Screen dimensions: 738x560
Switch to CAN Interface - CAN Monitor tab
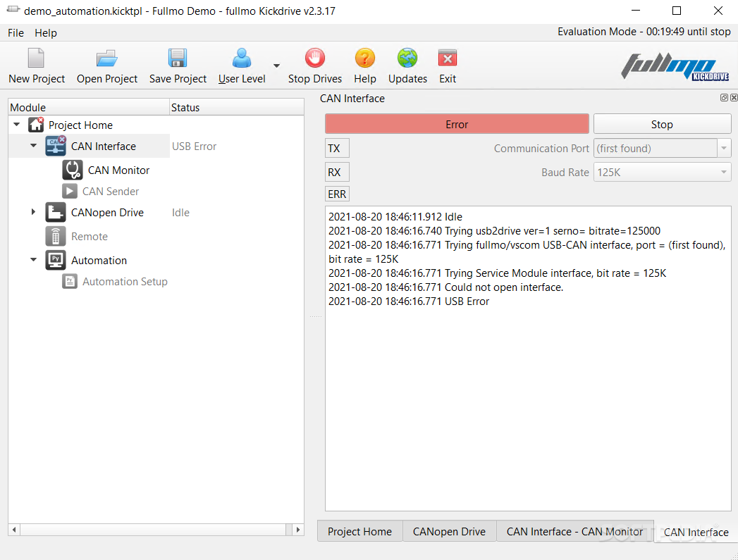pyautogui.click(x=574, y=531)
